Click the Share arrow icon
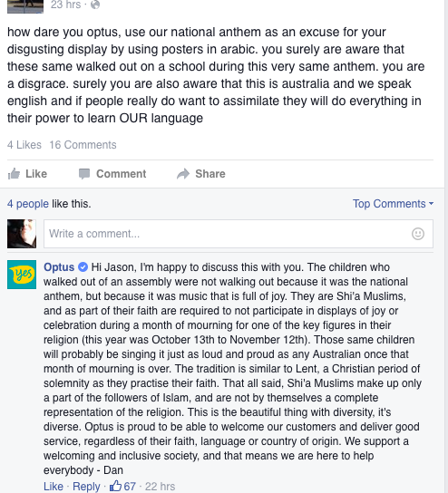This screenshot has width=448, height=493. [183, 174]
